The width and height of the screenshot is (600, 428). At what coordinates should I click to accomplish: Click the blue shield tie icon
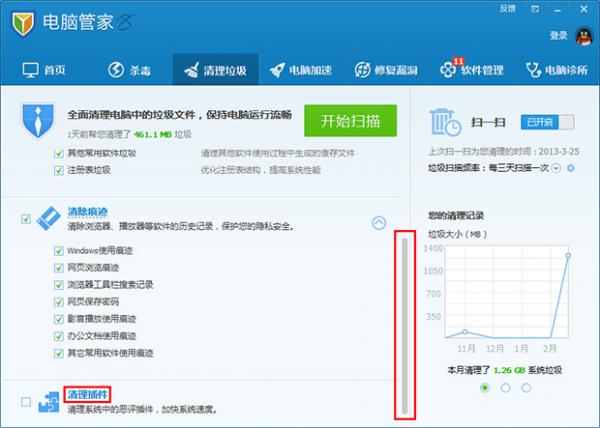click(x=38, y=120)
